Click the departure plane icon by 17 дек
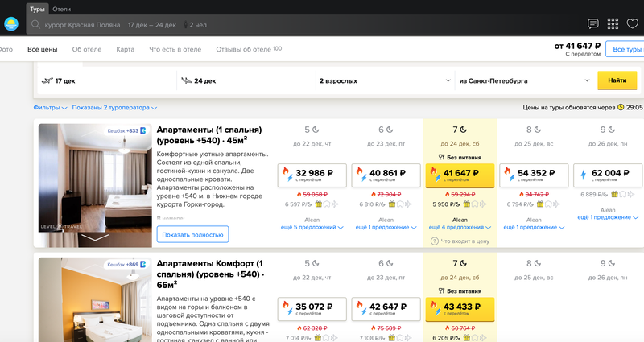 tap(47, 80)
